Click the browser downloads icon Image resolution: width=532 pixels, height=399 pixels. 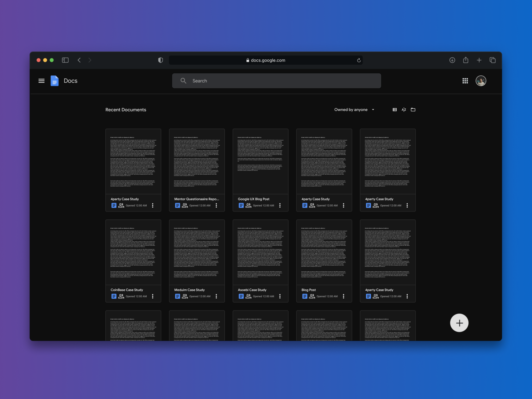[x=452, y=60]
